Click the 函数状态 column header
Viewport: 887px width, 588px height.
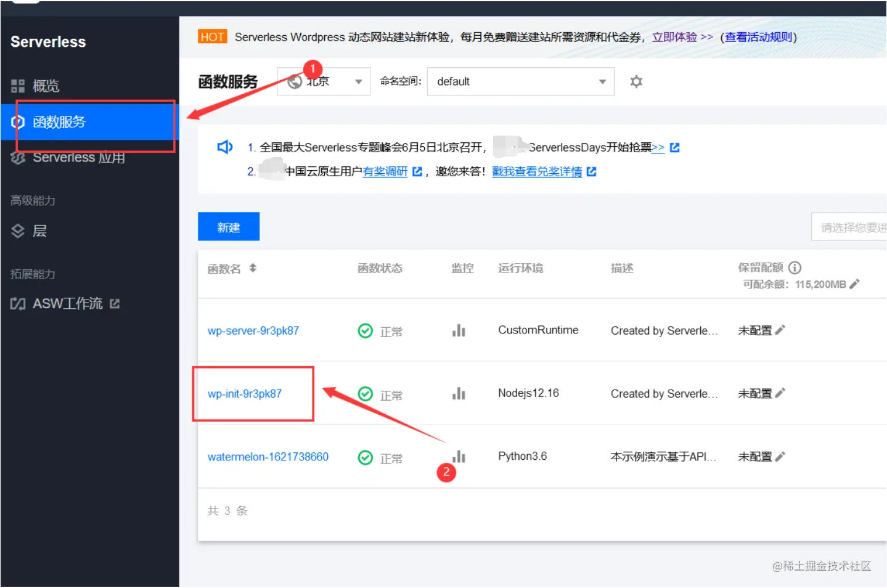pyautogui.click(x=380, y=268)
